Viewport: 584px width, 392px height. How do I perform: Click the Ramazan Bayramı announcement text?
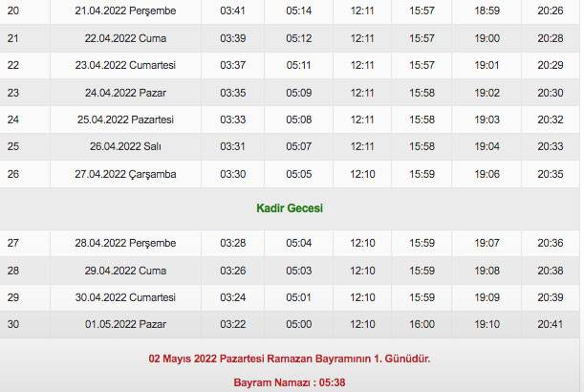point(290,359)
